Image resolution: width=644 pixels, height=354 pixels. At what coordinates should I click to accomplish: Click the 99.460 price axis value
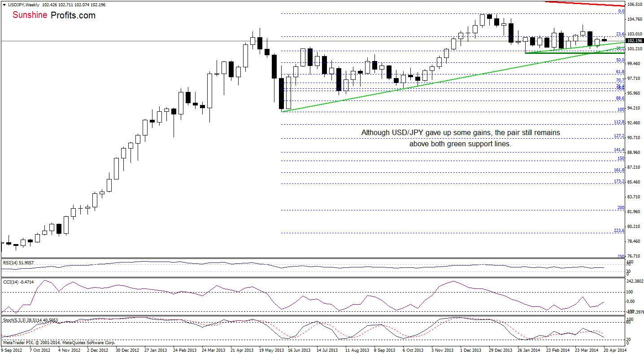point(635,64)
